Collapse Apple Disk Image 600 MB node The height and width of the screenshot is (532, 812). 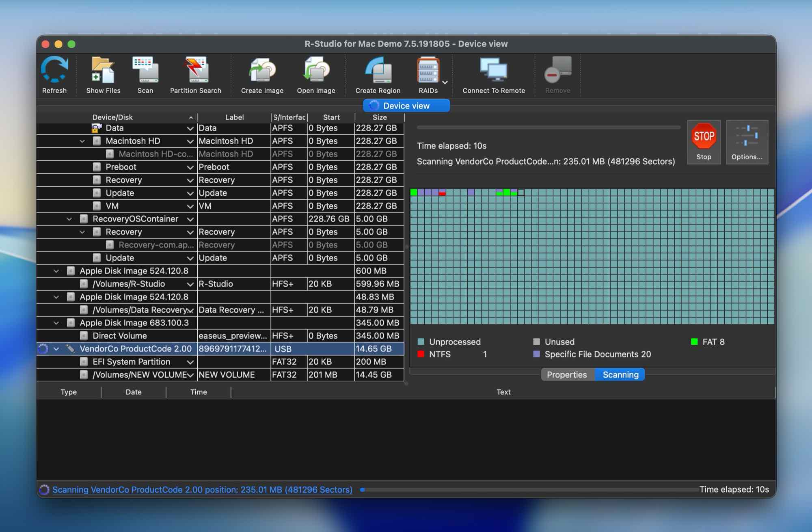56,271
